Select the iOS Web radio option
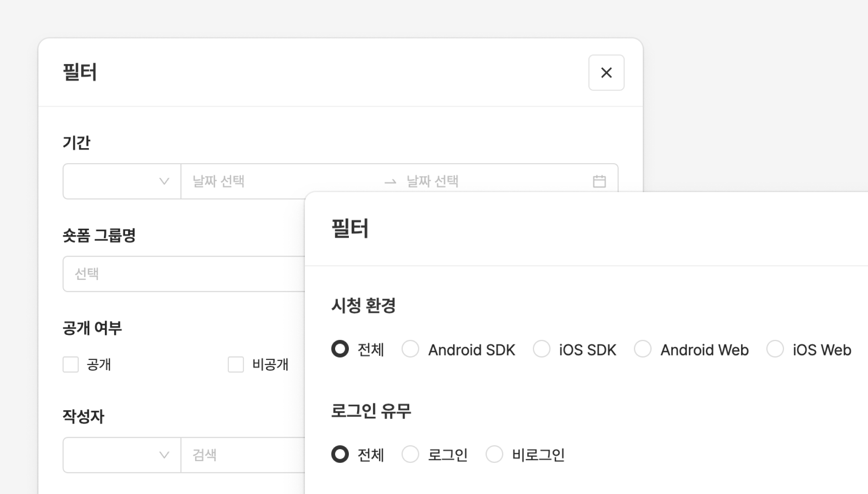Viewport: 868px width, 494px height. click(x=775, y=349)
